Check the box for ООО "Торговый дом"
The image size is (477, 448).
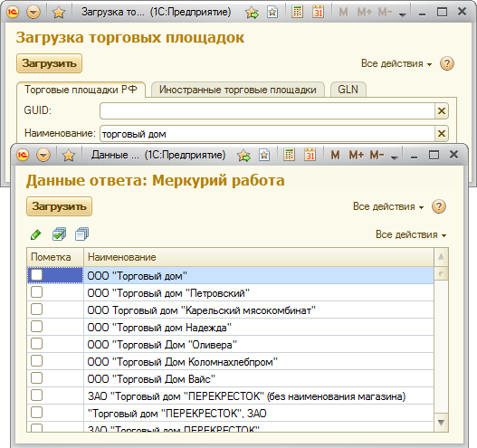coord(37,275)
